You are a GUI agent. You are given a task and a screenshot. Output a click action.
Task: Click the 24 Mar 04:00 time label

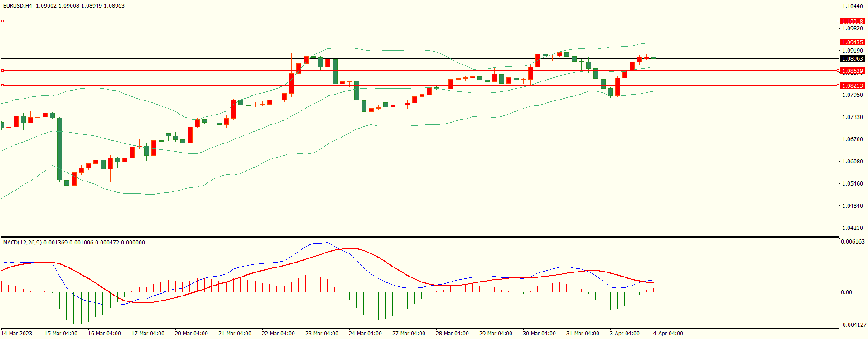pos(365,334)
